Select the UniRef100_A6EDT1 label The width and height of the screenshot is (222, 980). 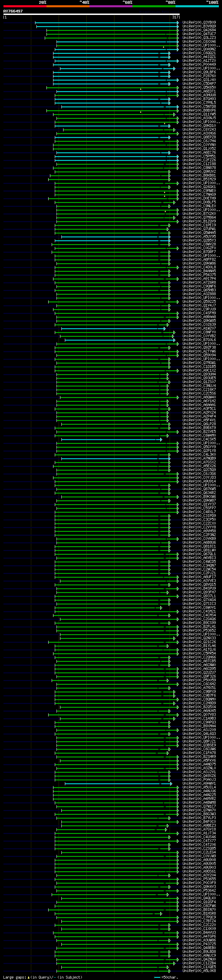[x=199, y=91]
